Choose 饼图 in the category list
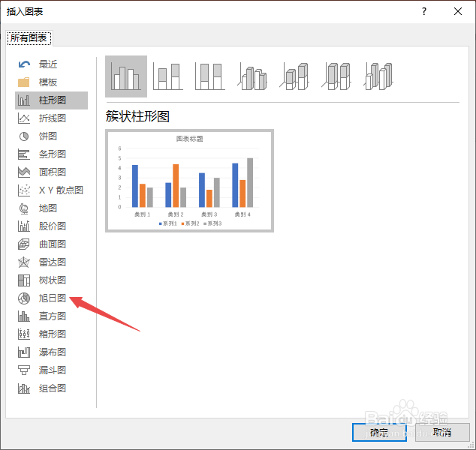The width and height of the screenshot is (476, 450). [47, 136]
